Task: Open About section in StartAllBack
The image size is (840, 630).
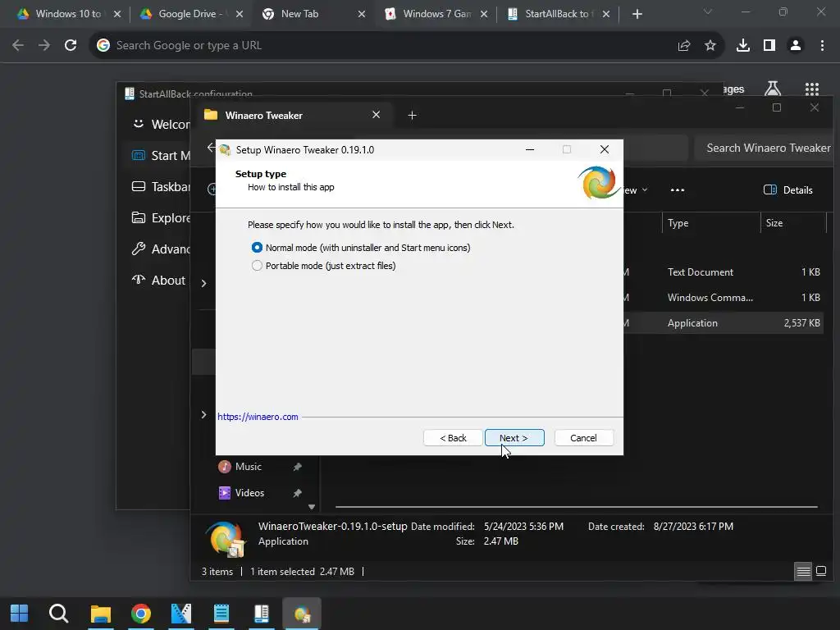Action: click(x=158, y=281)
